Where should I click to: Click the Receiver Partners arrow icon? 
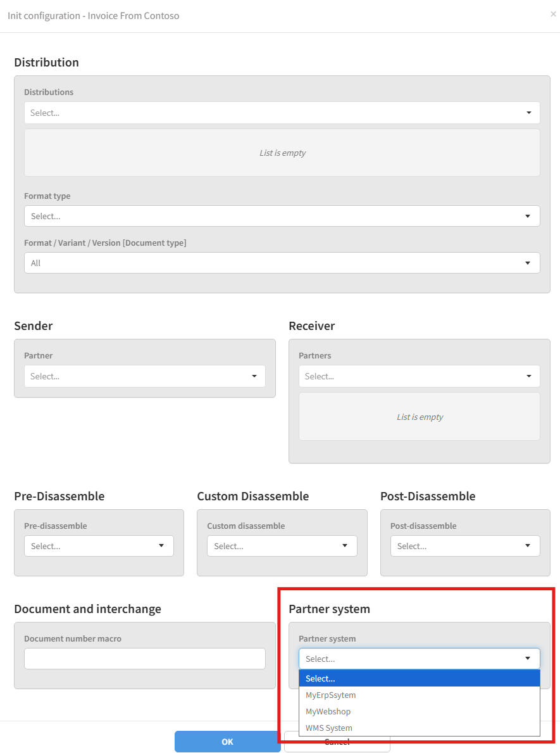point(528,376)
